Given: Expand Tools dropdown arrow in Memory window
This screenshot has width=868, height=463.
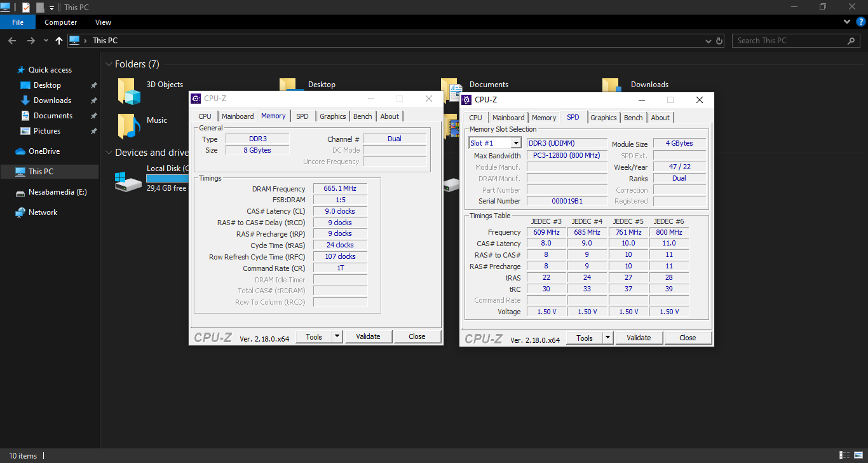Looking at the screenshot, I should click(337, 336).
